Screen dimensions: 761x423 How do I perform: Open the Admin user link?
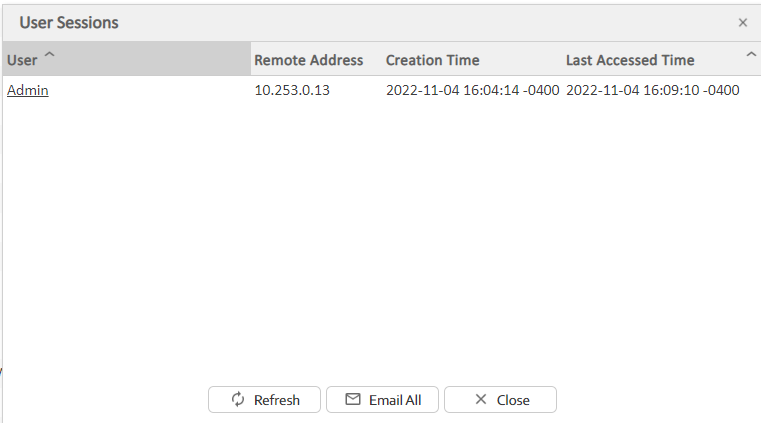coord(28,90)
